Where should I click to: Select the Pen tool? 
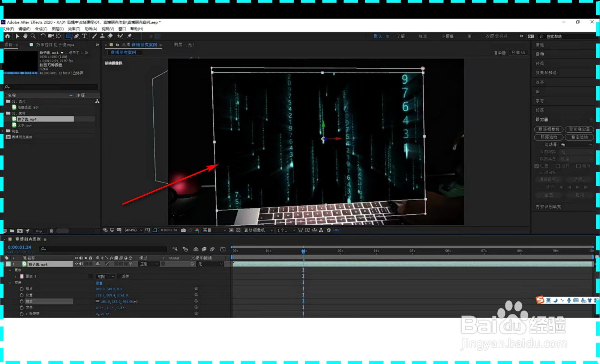tap(76, 36)
